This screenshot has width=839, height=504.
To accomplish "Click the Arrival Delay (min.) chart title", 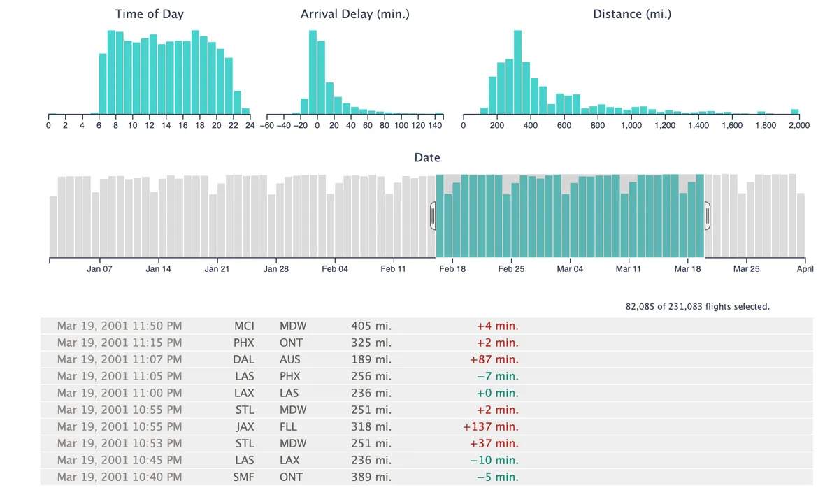I will pyautogui.click(x=355, y=14).
